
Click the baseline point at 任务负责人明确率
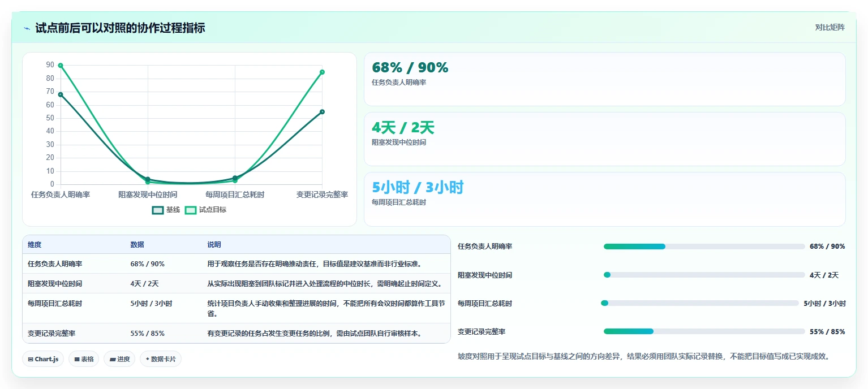point(61,94)
